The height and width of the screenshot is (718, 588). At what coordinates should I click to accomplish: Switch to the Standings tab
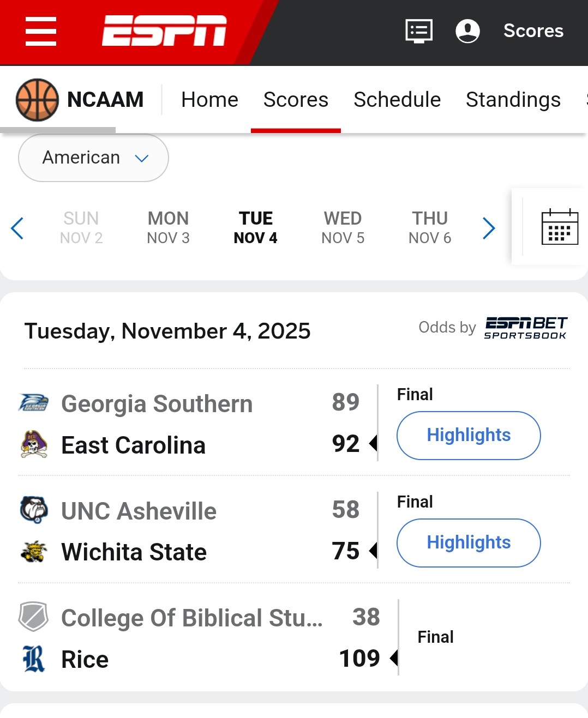tap(513, 100)
